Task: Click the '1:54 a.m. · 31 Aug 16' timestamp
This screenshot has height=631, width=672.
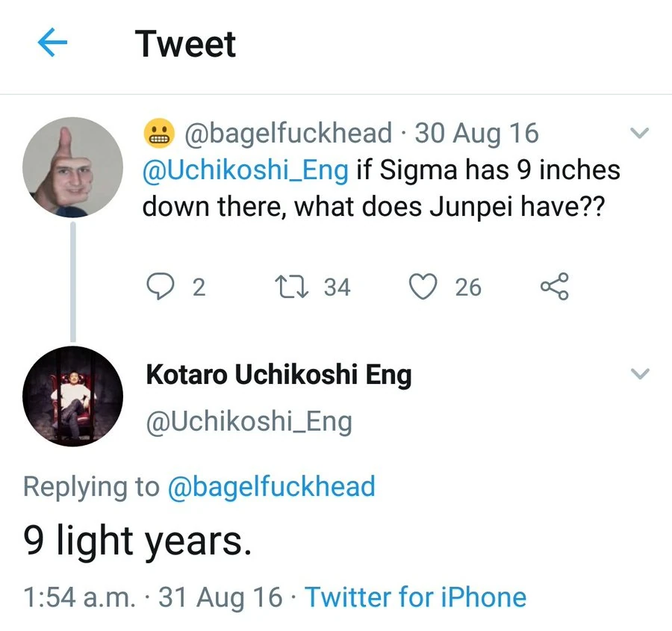Action: [x=153, y=597]
